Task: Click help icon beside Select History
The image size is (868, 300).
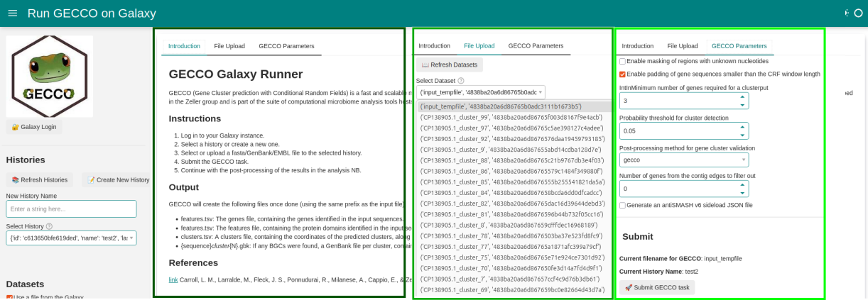Action: (x=49, y=226)
